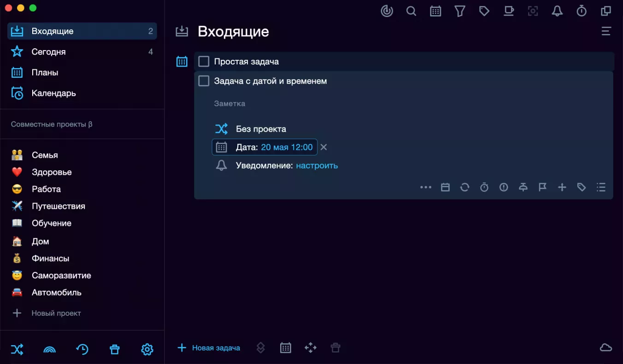Viewport: 623px width, 364px height.
Task: Click the plus icon in task card toolbar
Action: 562,187
